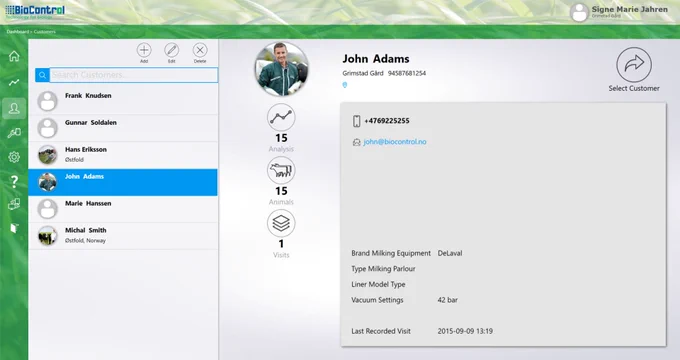The width and height of the screenshot is (680, 360).
Task: Click the Hans Eriksson thumbnail photo
Action: (47, 155)
